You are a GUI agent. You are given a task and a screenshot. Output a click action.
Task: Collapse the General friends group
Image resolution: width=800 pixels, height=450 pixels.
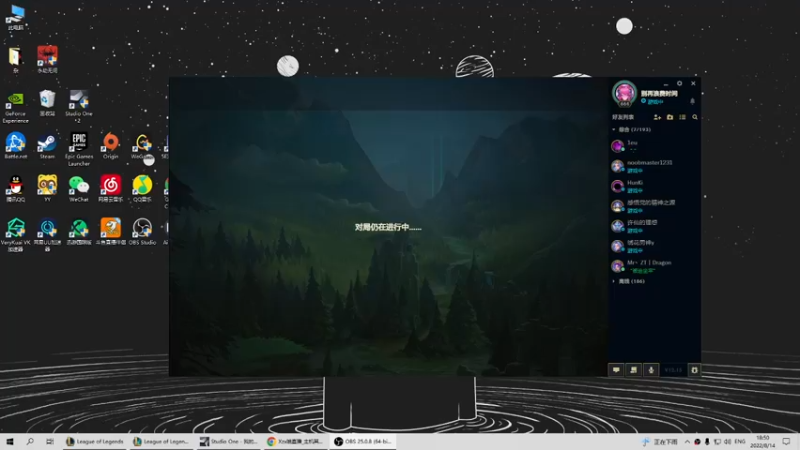632,130
